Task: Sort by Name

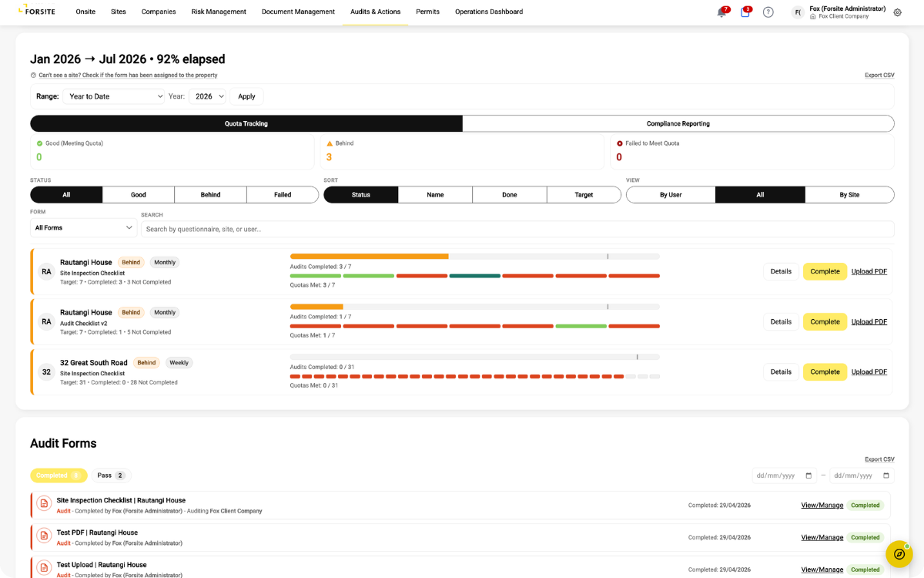Action: [x=436, y=195]
